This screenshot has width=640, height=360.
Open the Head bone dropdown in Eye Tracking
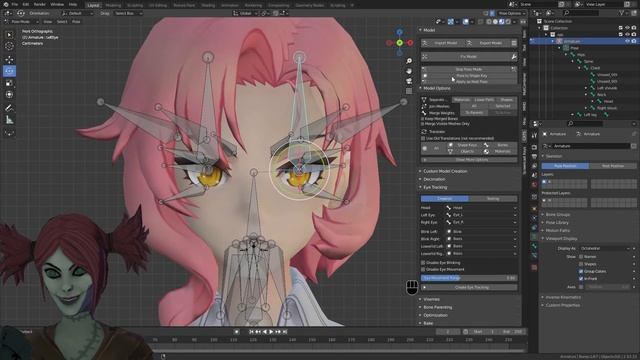click(x=482, y=208)
